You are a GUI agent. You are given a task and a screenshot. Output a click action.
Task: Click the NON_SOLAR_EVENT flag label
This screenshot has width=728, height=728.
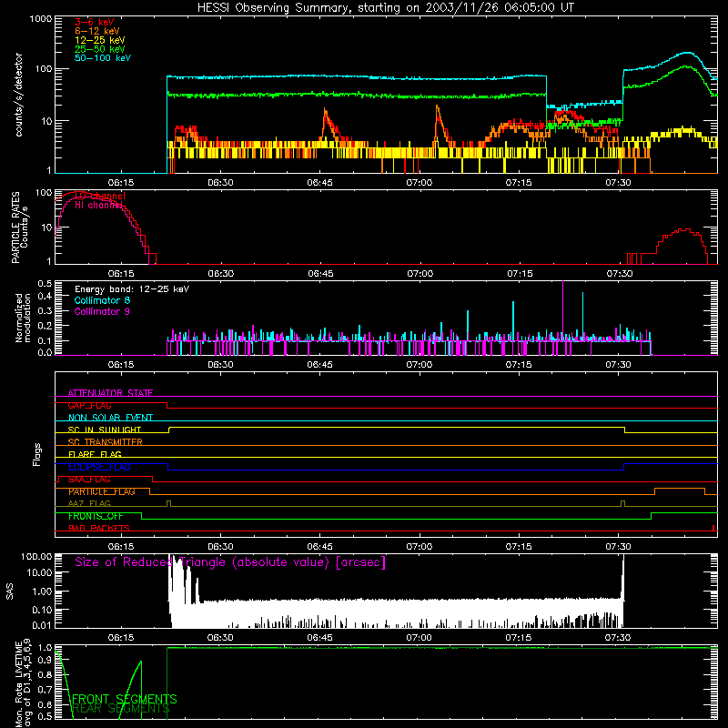pyautogui.click(x=110, y=418)
